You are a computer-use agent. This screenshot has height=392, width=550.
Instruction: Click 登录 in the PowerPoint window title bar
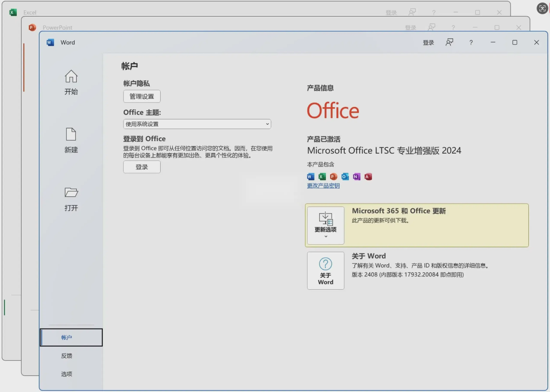(x=411, y=28)
